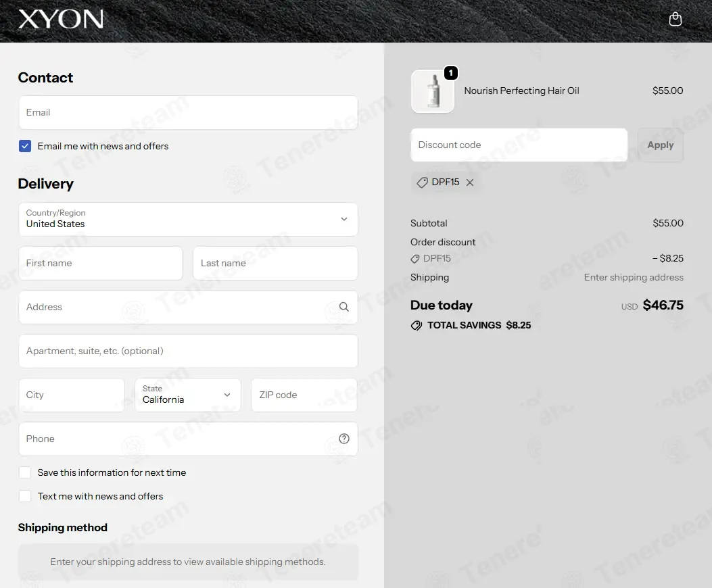Click the DPF15 tag icon under Order discount

(x=415, y=259)
